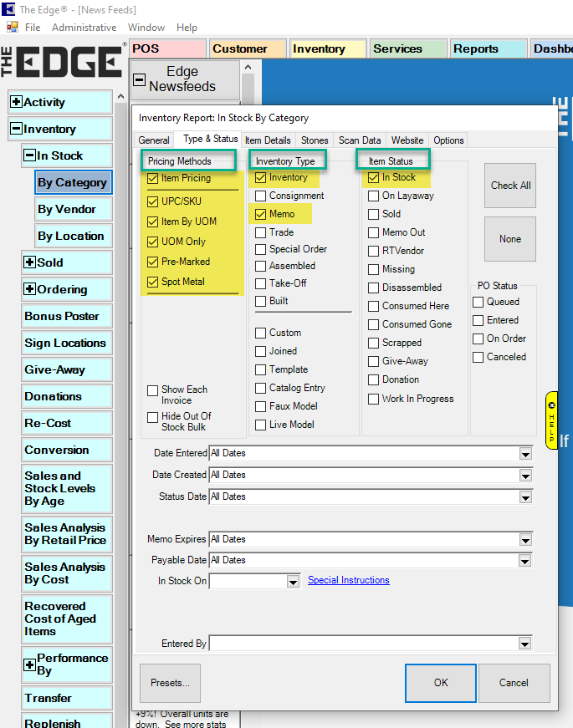Expand the Ordering plus icon
Image resolution: width=573 pixels, height=728 pixels.
[x=29, y=289]
